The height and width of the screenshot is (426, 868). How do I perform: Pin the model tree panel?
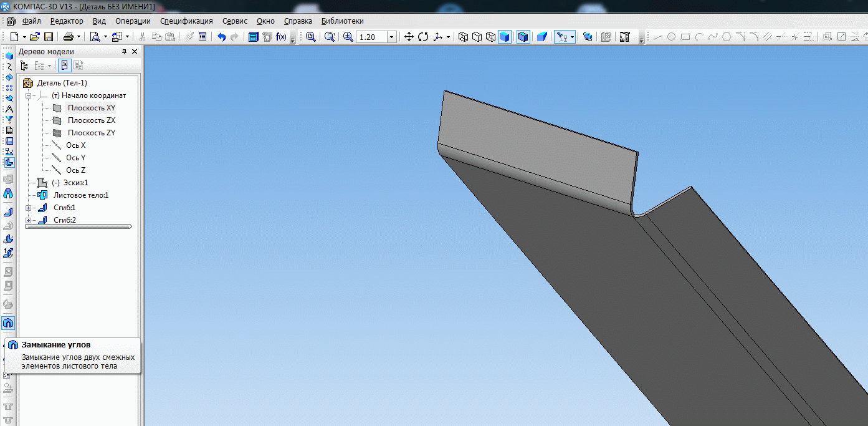click(x=123, y=52)
